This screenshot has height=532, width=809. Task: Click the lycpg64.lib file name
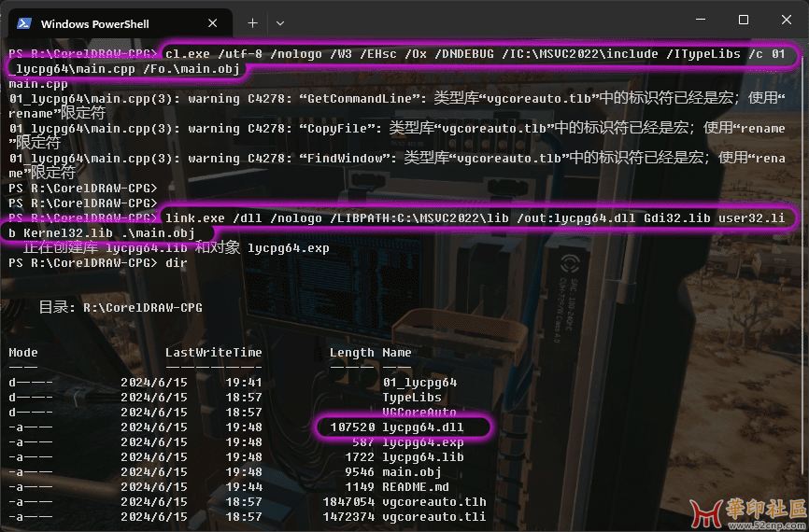[x=422, y=457]
